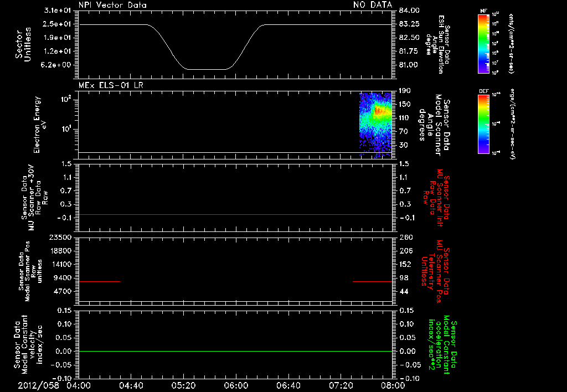Viewport: 567px width, 392px height.
Task: Click the 4700 scanner position tick value
Action: tap(62, 291)
